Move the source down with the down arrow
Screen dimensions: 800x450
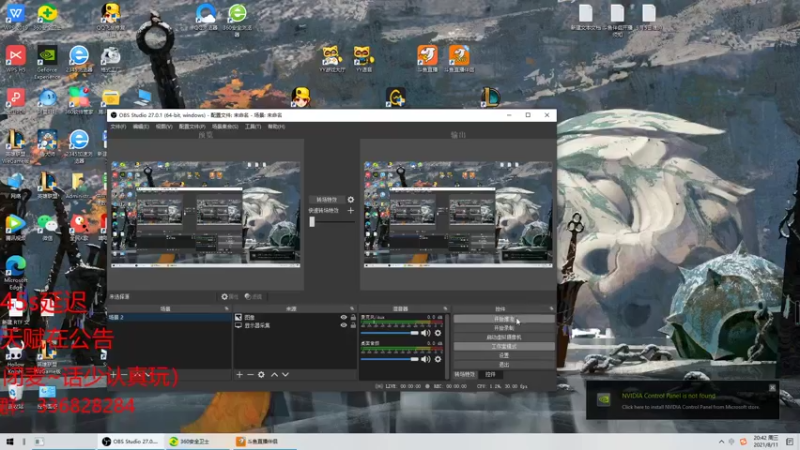[285, 374]
